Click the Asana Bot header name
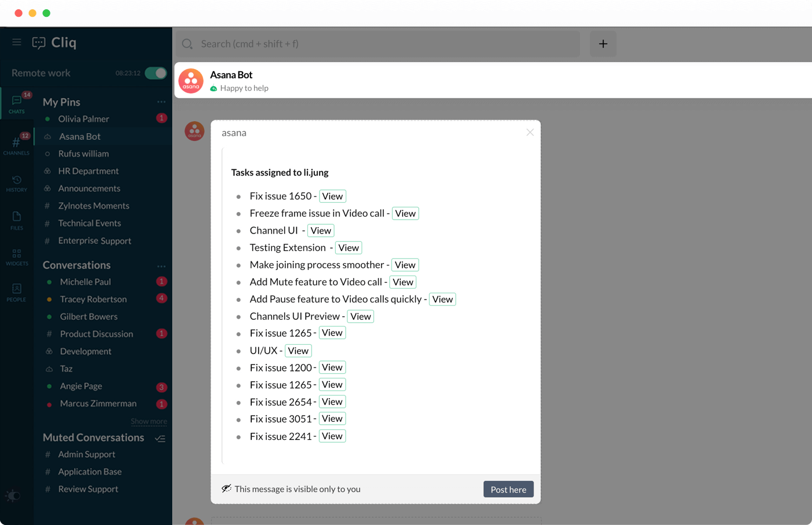812x525 pixels. point(231,75)
